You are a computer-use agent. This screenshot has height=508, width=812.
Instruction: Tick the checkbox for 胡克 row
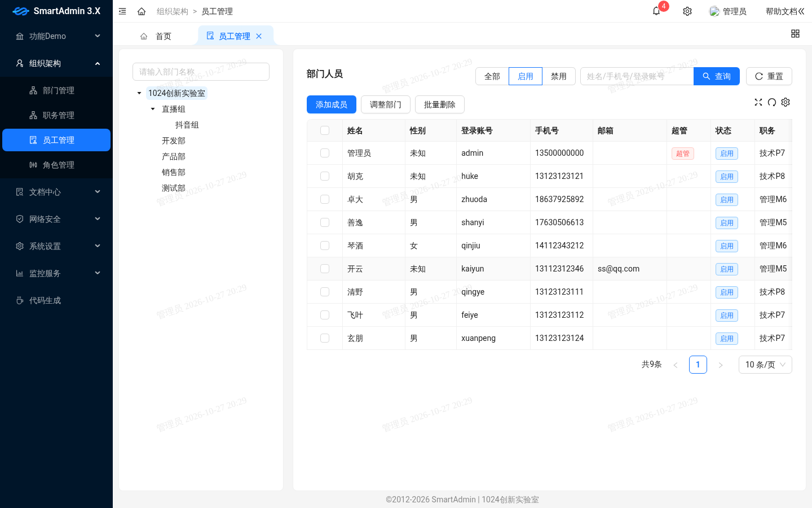325,176
